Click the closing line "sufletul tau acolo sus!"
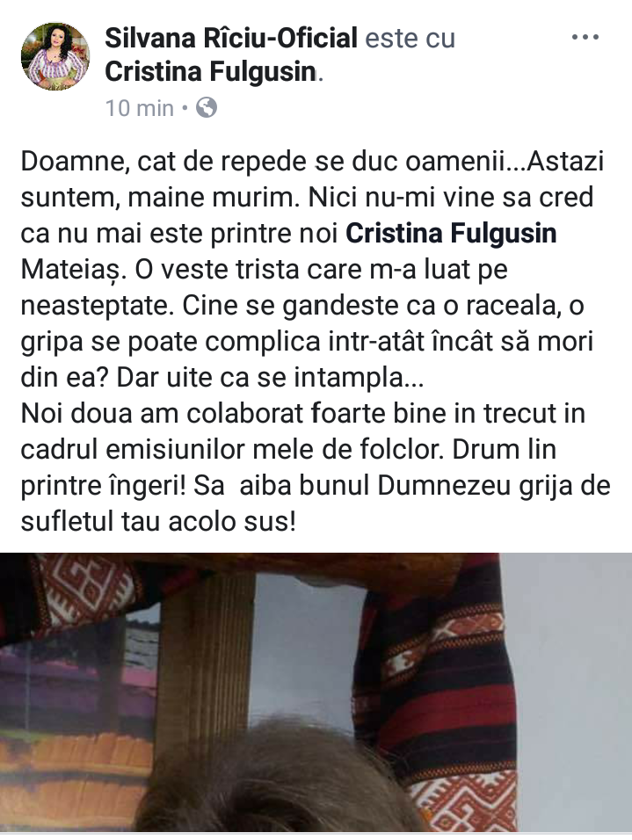The width and height of the screenshot is (632, 840). coord(158,522)
